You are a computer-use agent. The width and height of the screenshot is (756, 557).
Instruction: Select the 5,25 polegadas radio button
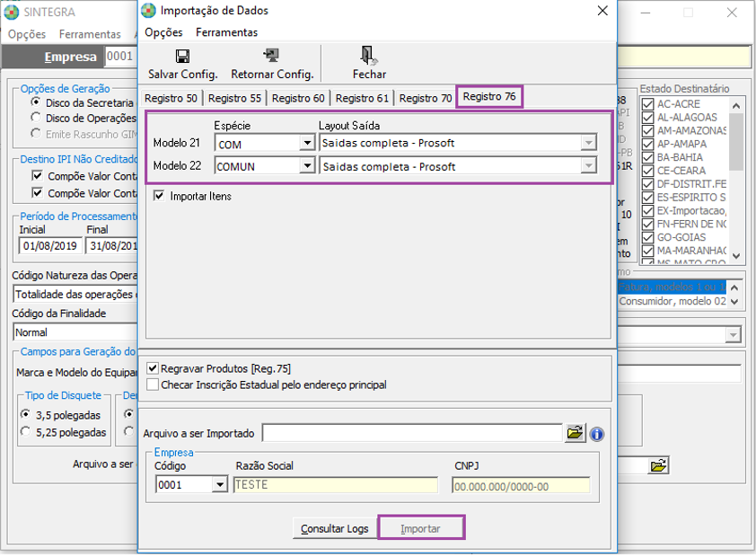(x=25, y=432)
